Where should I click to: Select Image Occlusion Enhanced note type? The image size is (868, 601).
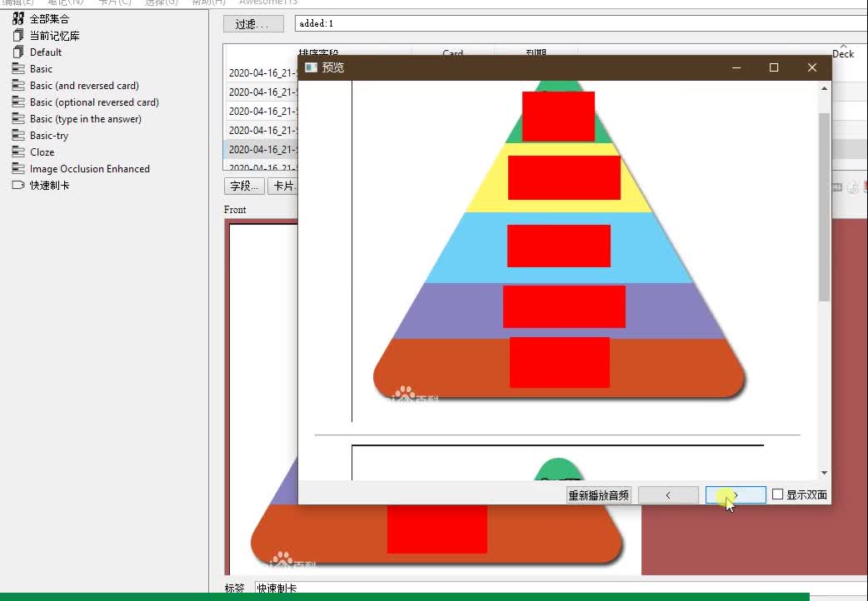click(90, 168)
